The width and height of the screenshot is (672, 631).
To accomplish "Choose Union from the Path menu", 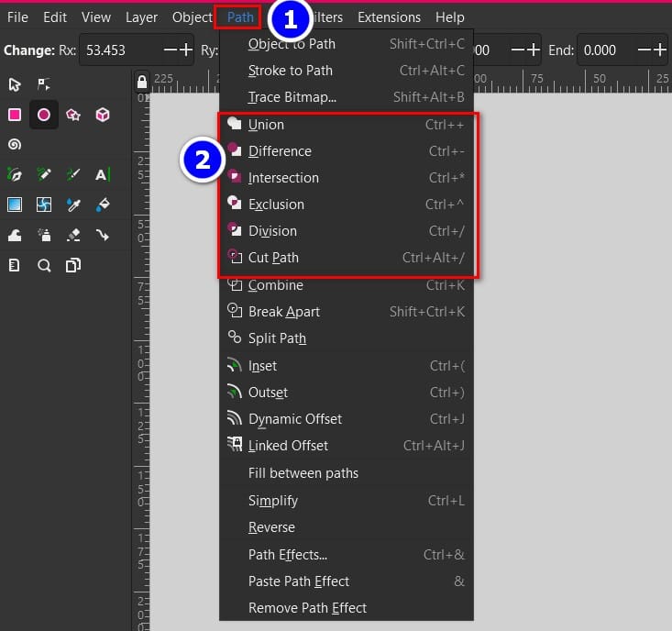I will [266, 125].
